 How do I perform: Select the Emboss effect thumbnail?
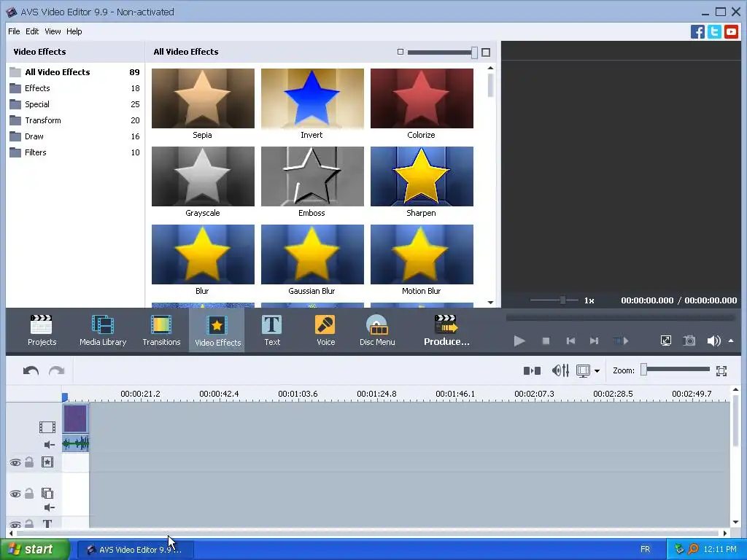pos(312,176)
